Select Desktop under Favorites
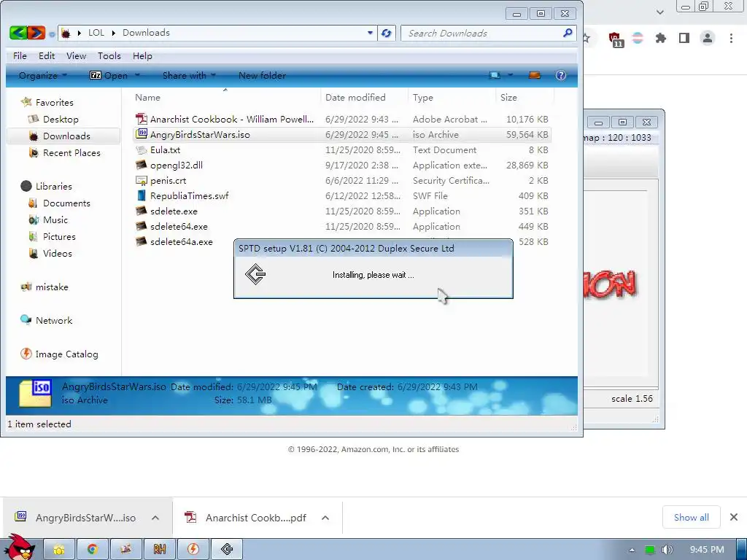Screen dimensions: 747x560 click(61, 119)
